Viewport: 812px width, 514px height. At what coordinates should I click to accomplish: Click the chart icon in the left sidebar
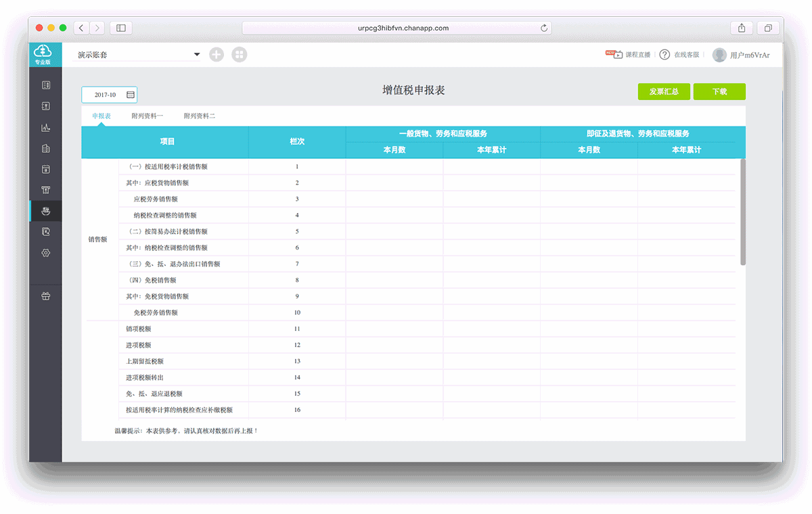(46, 127)
